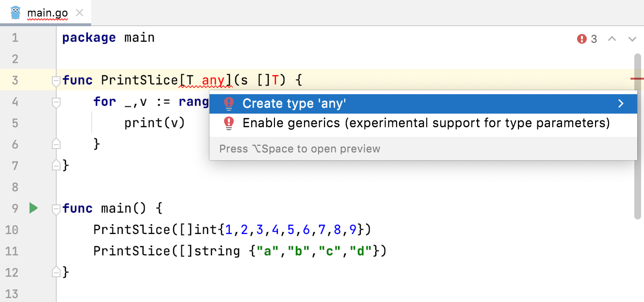Click line number 8 in the gutter
Image resolution: width=644 pixels, height=302 pixels.
click(15, 187)
